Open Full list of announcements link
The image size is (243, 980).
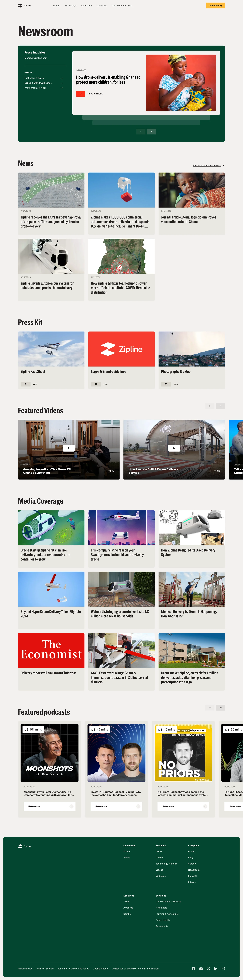click(207, 165)
